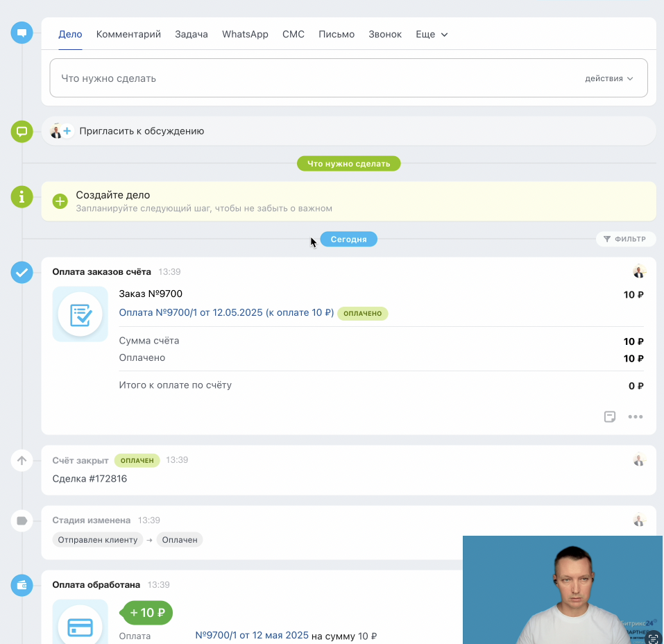
Task: Click the Оплачено row label
Action: [x=142, y=357]
